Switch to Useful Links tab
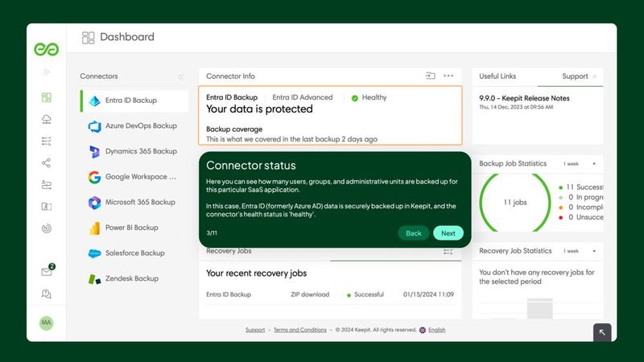Viewport: 644px width, 362px height. point(497,76)
